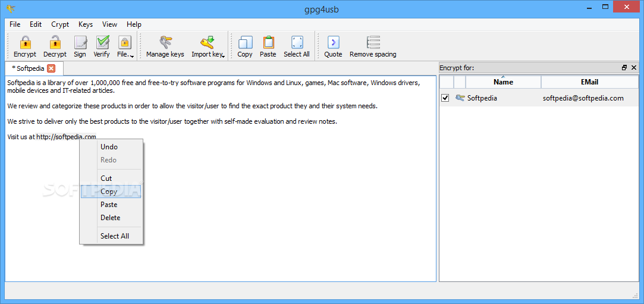
Task: Open the Crypt menu
Action: click(60, 24)
